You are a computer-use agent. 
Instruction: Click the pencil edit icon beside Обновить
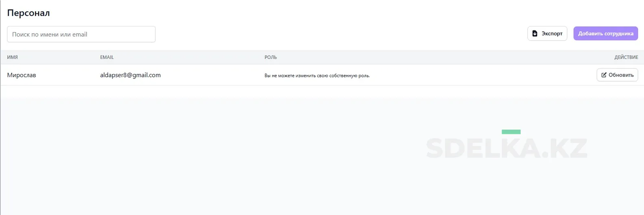click(x=604, y=75)
